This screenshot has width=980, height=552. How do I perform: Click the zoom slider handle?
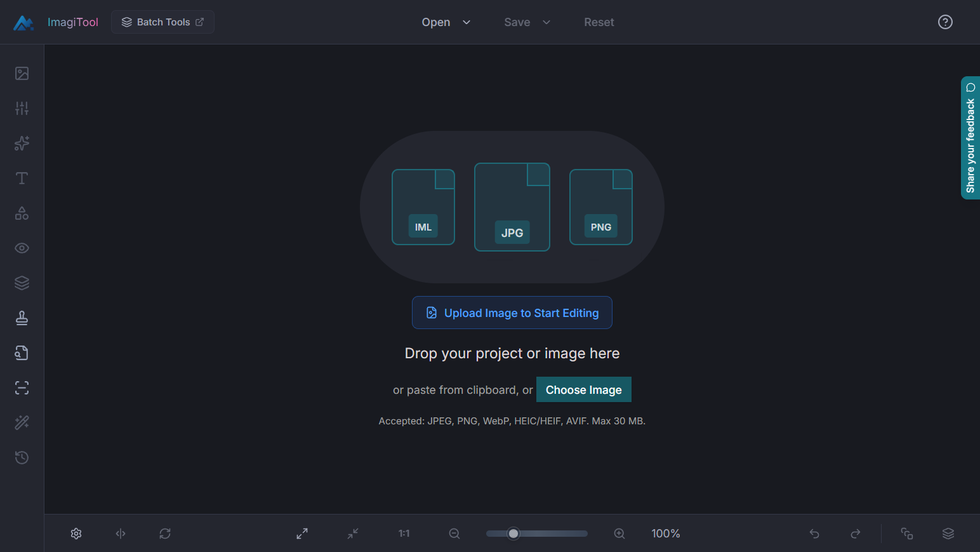(x=513, y=534)
